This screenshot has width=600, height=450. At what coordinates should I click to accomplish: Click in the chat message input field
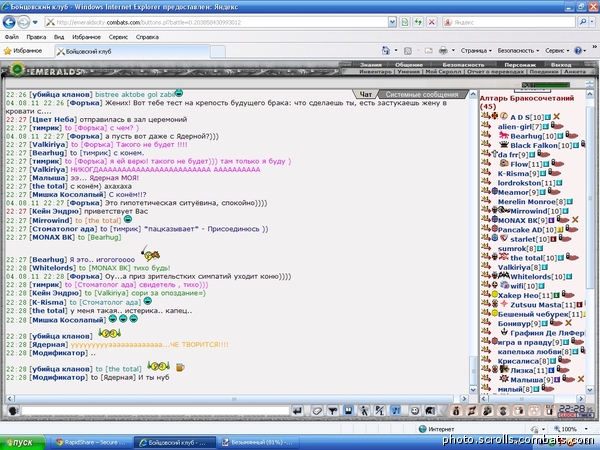(155, 411)
